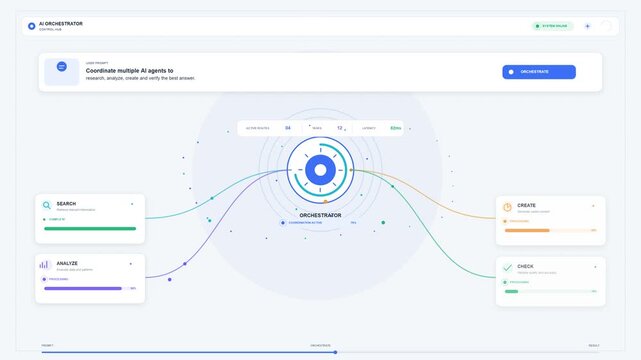Click the Search card Complete status label
This screenshot has width=641, height=360.
point(57,219)
